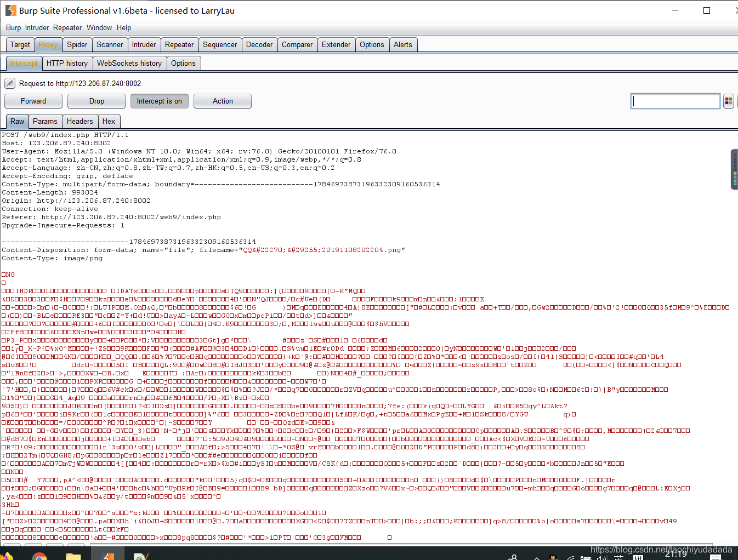This screenshot has width=738, height=560.
Task: Click the Content-Type: image/png line
Action: [52, 258]
